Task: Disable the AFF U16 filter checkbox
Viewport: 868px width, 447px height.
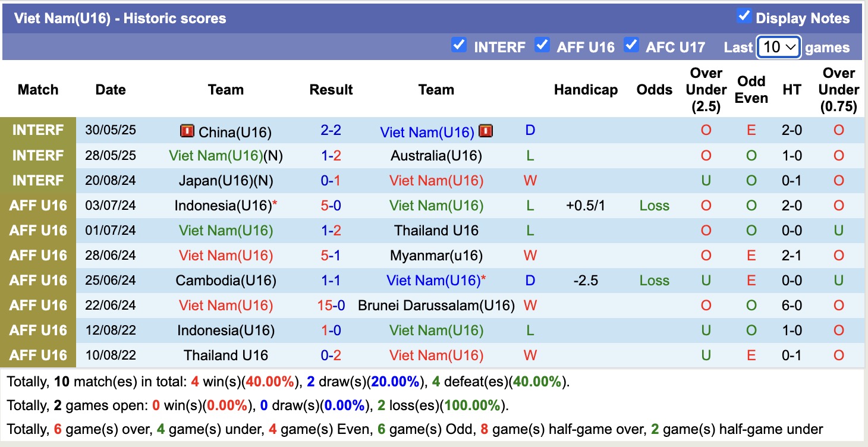Action: pyautogui.click(x=542, y=45)
